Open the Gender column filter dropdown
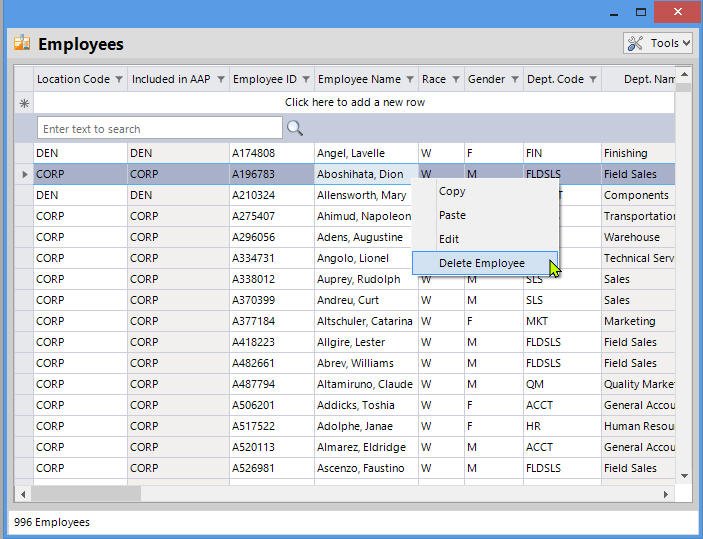This screenshot has height=539, width=703. pos(514,79)
